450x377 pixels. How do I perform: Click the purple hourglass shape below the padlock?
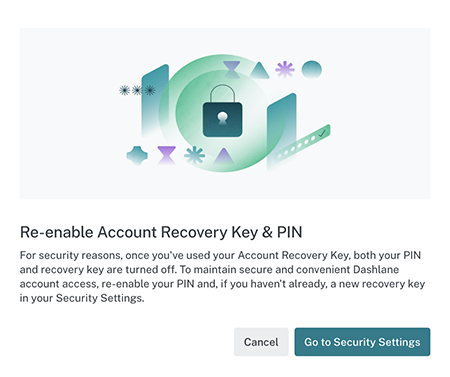[166, 155]
